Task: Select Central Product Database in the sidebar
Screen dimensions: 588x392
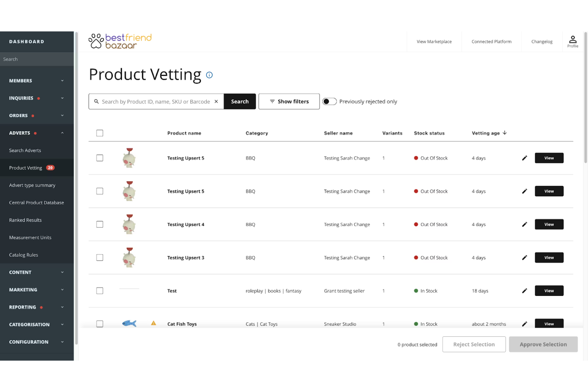Action: pyautogui.click(x=37, y=203)
